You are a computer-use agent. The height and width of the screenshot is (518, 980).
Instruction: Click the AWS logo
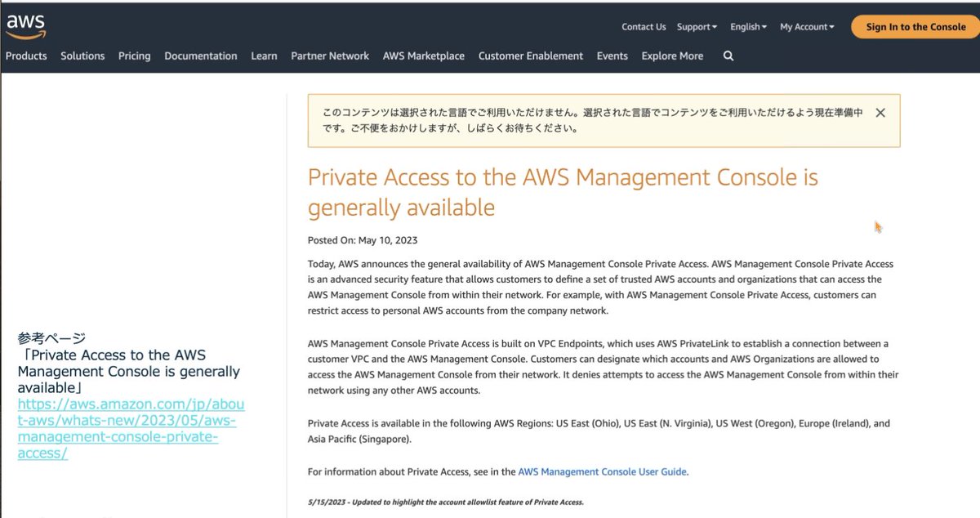(x=26, y=27)
